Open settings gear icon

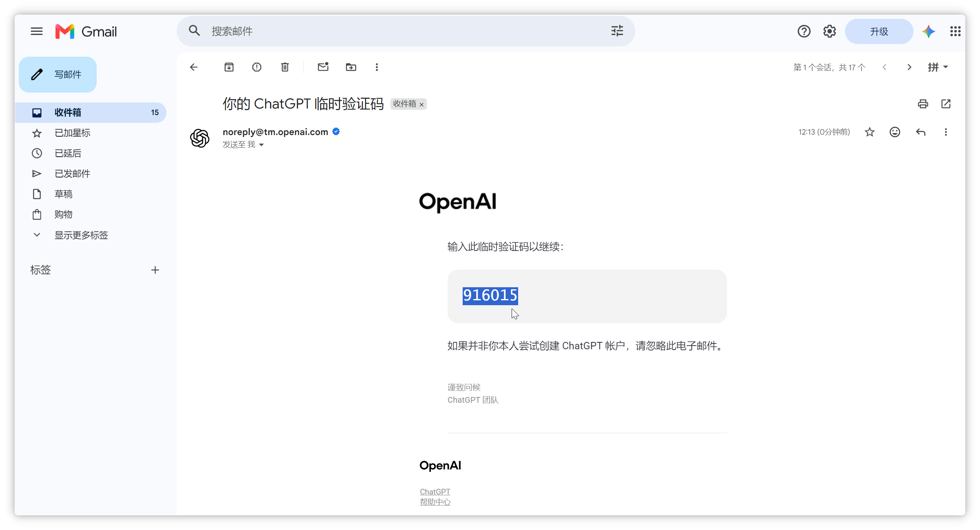829,31
